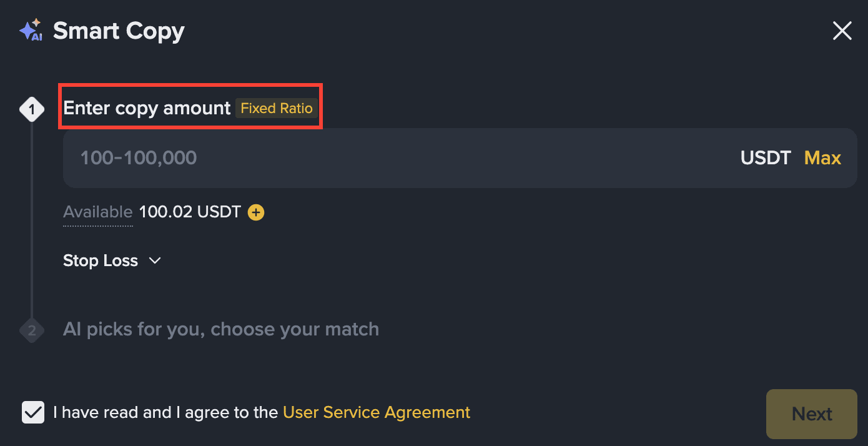Close the Smart Copy dialog
The width and height of the screenshot is (868, 446).
coord(842,31)
